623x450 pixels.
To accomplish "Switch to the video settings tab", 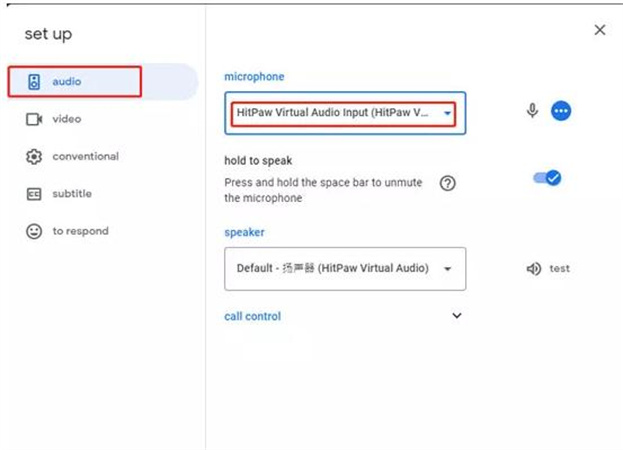I will (x=67, y=119).
